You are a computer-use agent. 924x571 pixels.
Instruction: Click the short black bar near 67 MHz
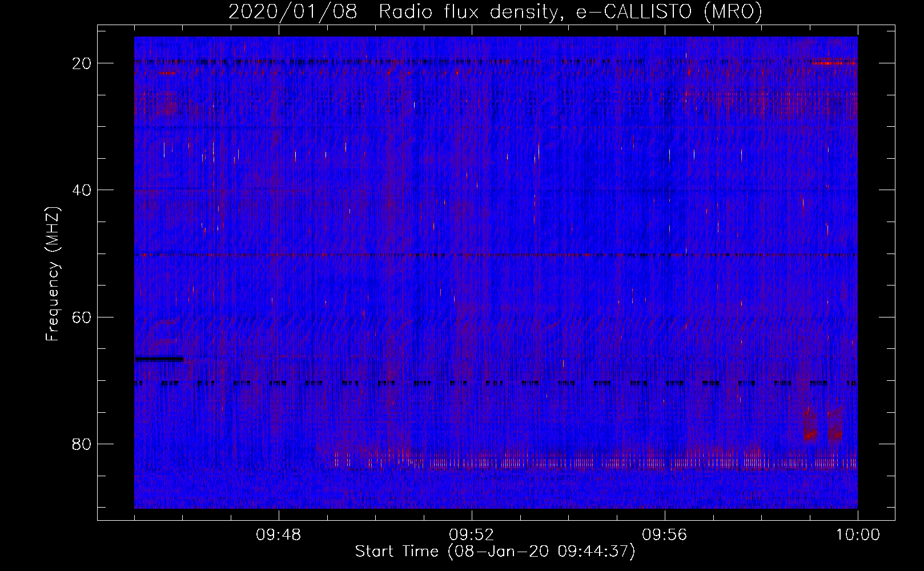[x=159, y=359]
